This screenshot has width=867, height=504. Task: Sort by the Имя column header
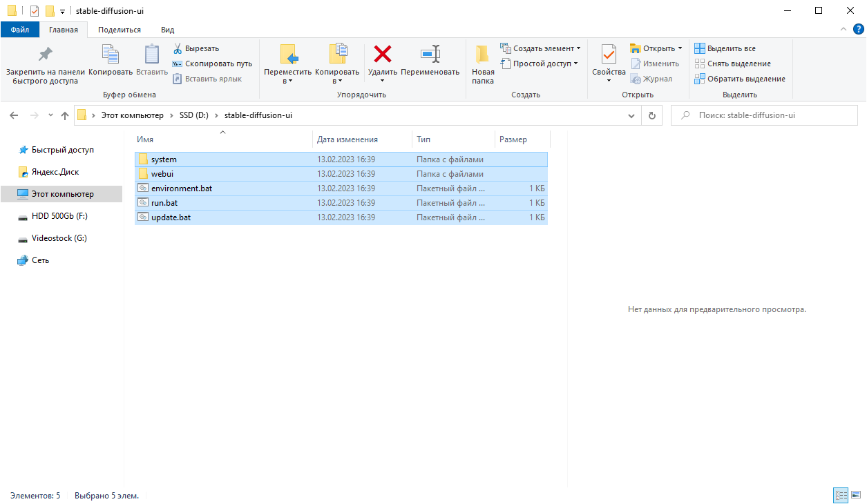pyautogui.click(x=222, y=139)
